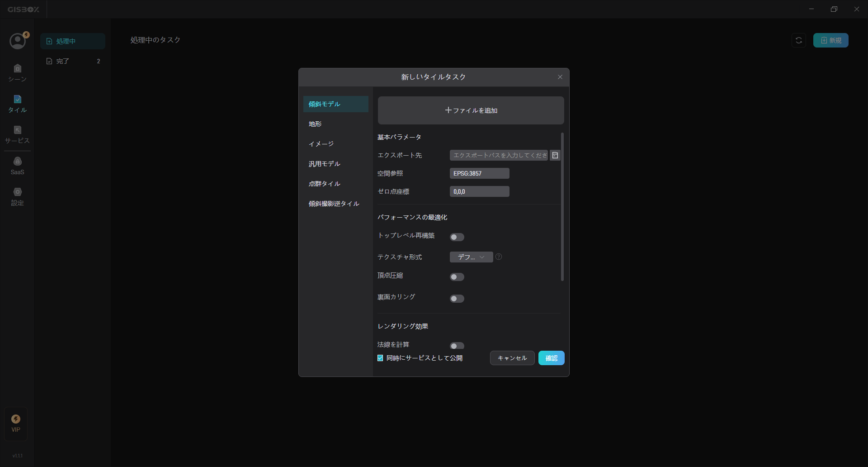Select the 傾斜モデル tab

pos(336,104)
